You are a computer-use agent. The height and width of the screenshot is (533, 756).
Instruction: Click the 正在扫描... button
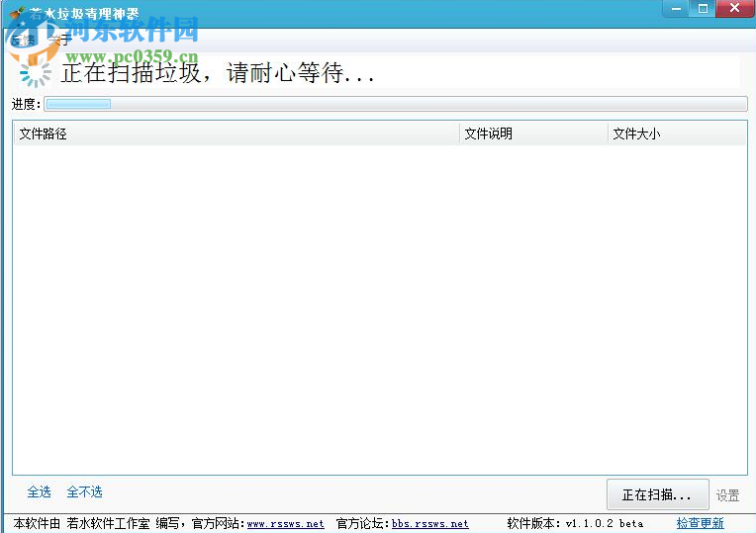pyautogui.click(x=657, y=494)
